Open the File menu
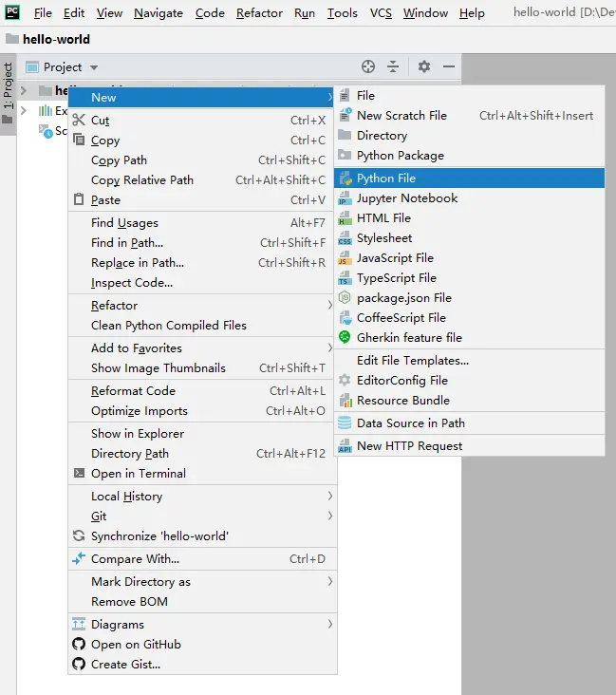616x695 pixels. click(x=43, y=13)
